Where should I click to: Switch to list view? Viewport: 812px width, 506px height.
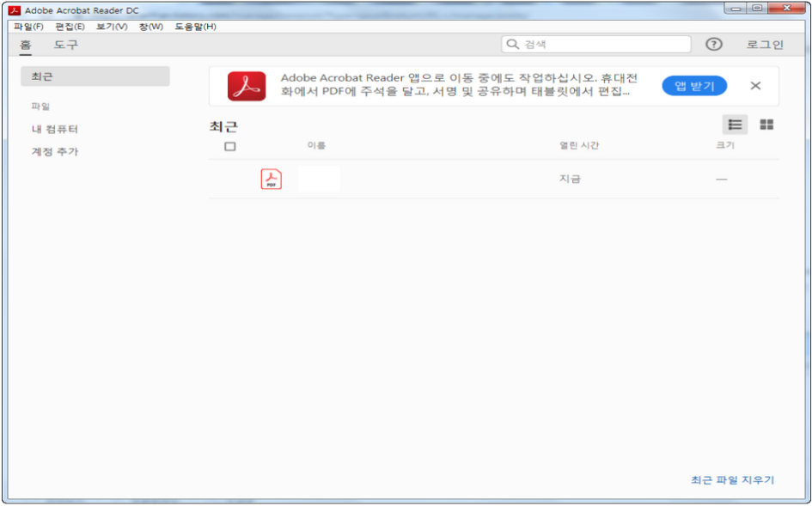pos(735,125)
